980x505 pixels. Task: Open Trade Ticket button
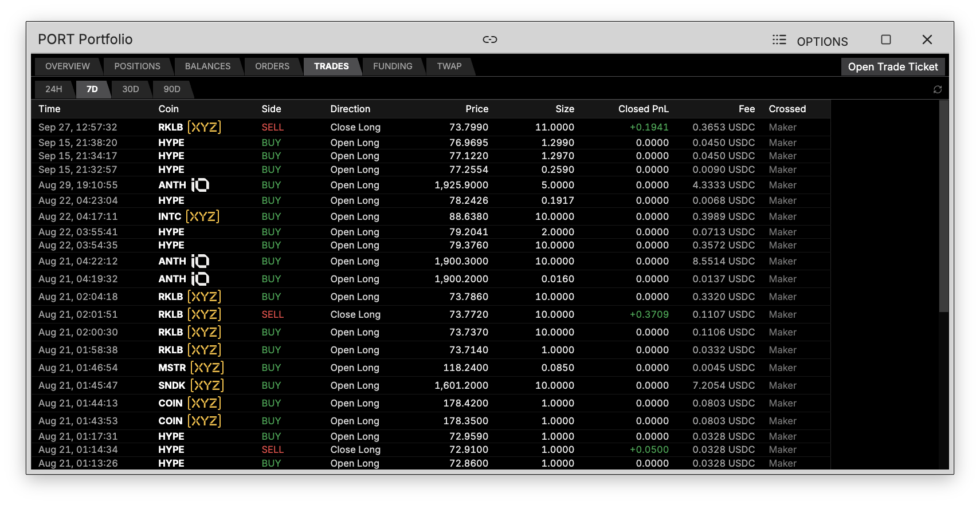[x=893, y=66]
